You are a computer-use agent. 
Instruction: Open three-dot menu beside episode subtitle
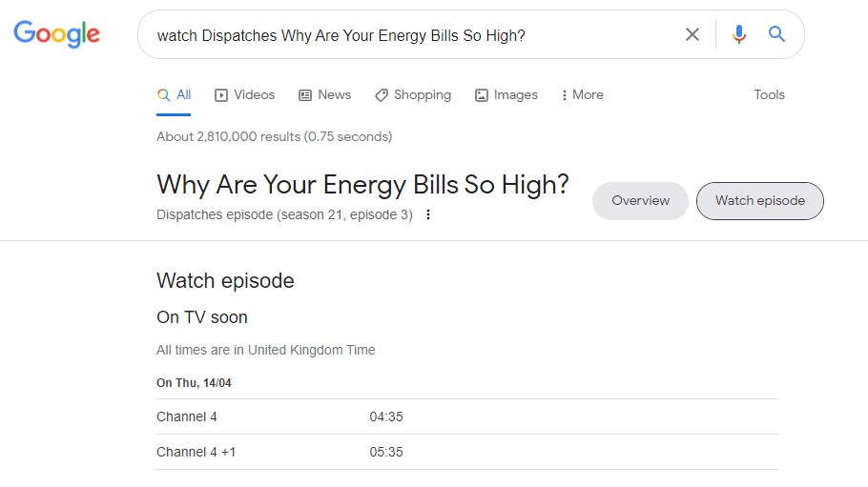(428, 214)
